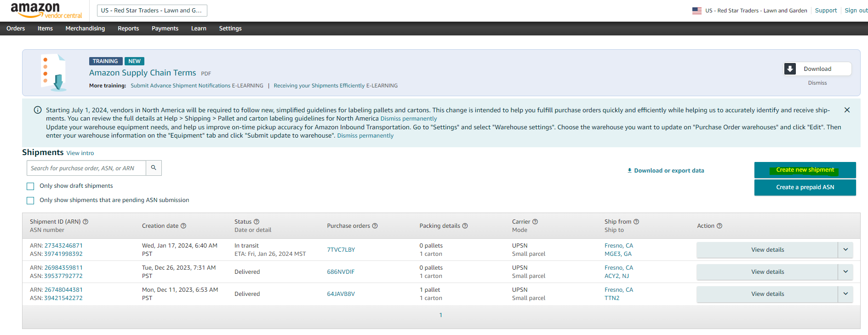Open the Reports menu
Viewport: 868px width, 335px height.
(x=128, y=29)
